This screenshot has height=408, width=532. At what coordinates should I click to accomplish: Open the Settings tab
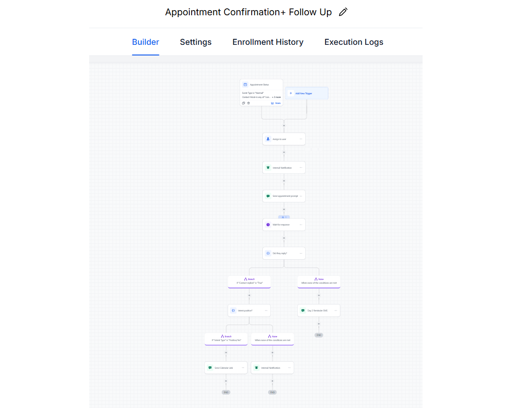click(196, 42)
